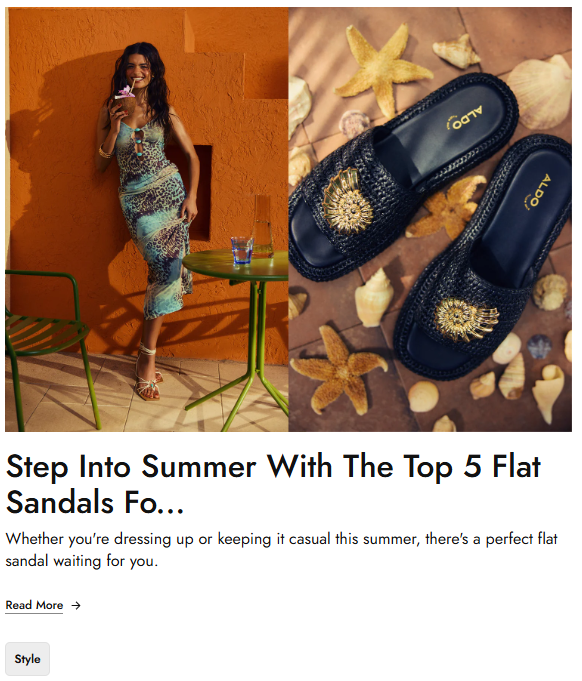The width and height of the screenshot is (582, 681).
Task: Click the gold ALDO logo on upper sandal
Action: pyautogui.click(x=465, y=118)
